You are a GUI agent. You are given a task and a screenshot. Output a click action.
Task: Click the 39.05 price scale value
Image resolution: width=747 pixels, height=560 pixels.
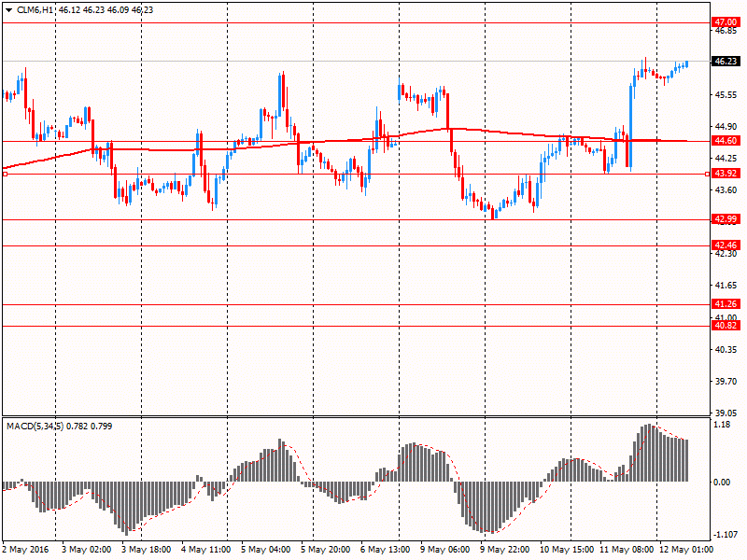click(x=726, y=413)
